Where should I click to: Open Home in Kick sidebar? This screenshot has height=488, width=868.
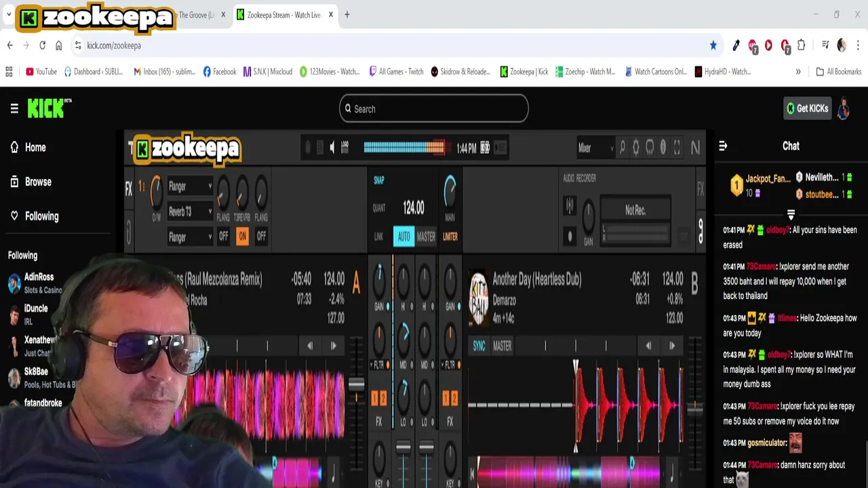(28, 147)
